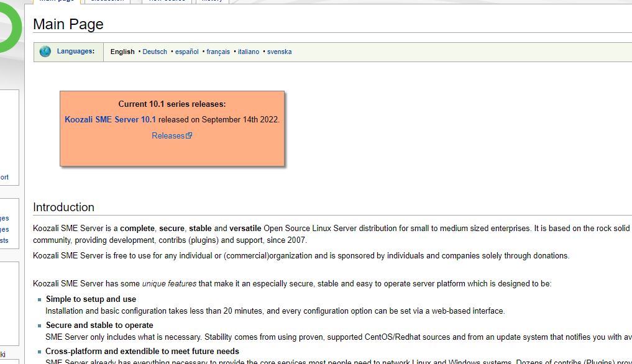Viewport: 632px width, 364px height.
Task: Click the external-link icon after Releases
Action: [x=189, y=135]
